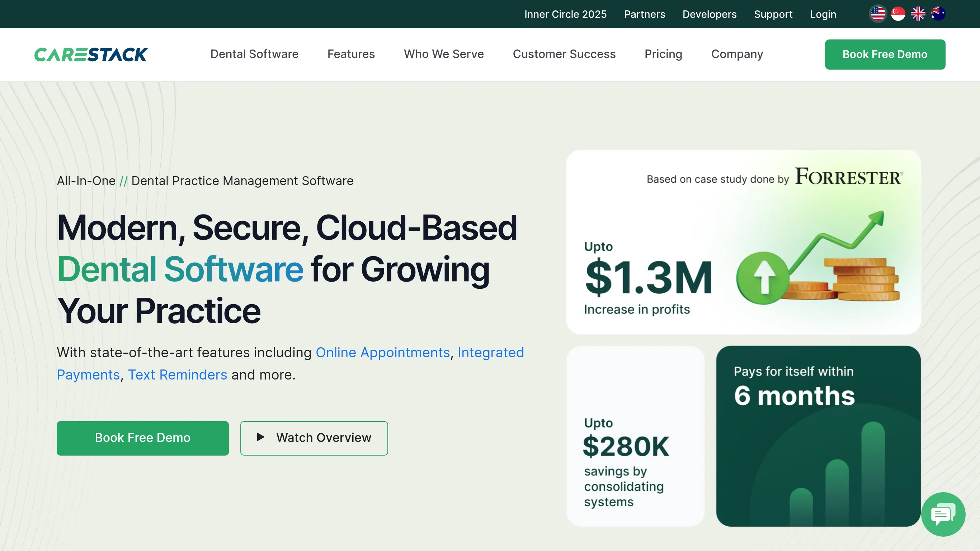Click the Login link
Image resolution: width=980 pixels, height=551 pixels.
point(823,14)
